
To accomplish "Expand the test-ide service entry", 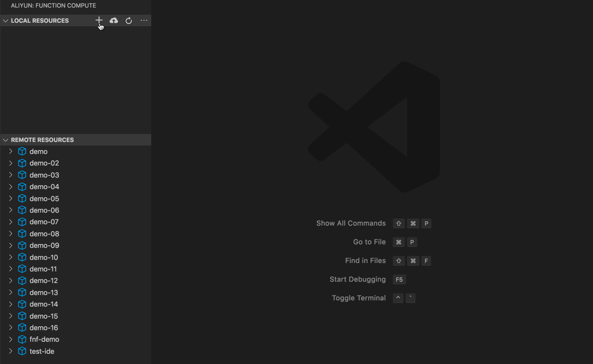I will (x=11, y=351).
